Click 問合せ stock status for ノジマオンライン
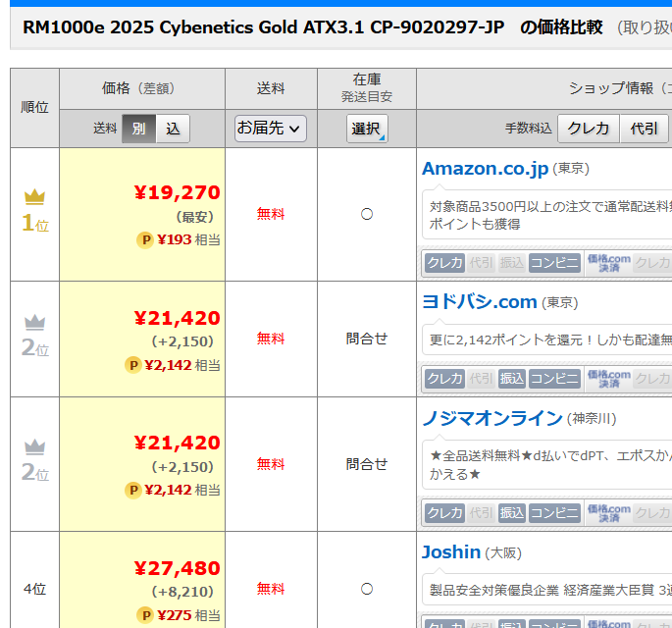The image size is (672, 628). click(367, 464)
